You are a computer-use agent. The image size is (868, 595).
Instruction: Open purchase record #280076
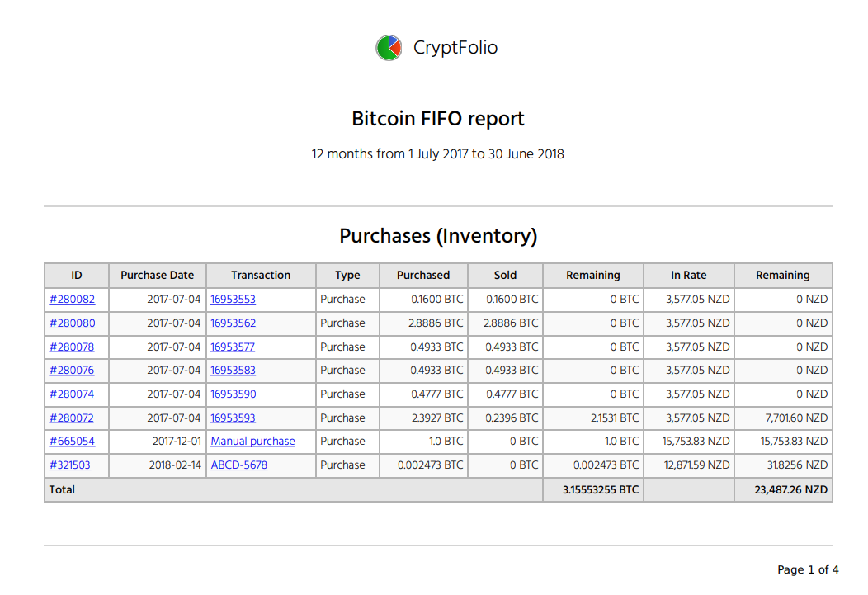coord(73,371)
